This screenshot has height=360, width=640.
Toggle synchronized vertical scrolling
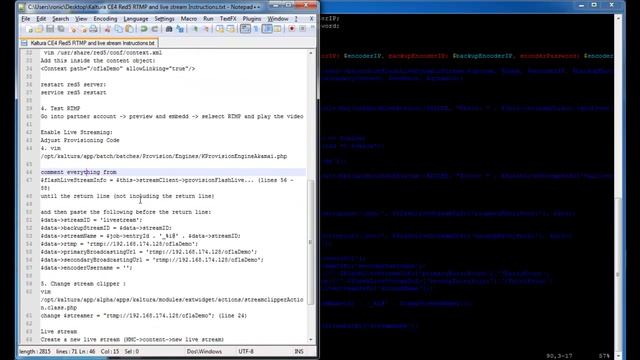tap(220, 29)
